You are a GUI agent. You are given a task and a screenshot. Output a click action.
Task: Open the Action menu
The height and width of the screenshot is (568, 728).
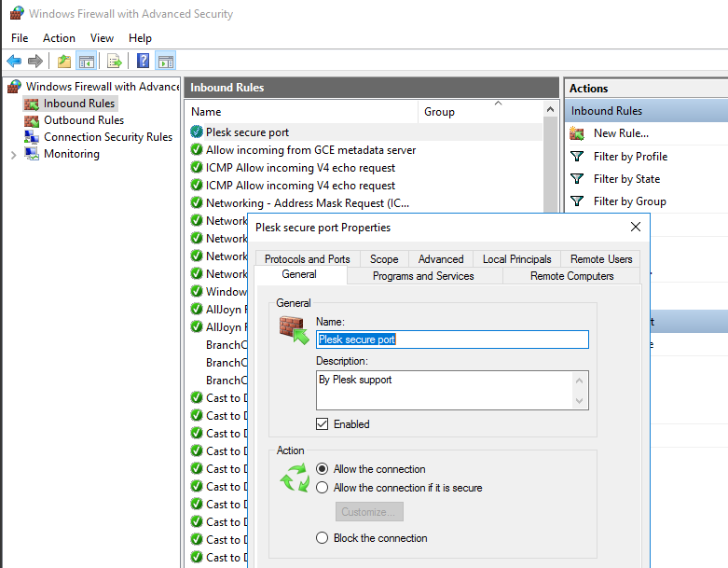(x=59, y=38)
